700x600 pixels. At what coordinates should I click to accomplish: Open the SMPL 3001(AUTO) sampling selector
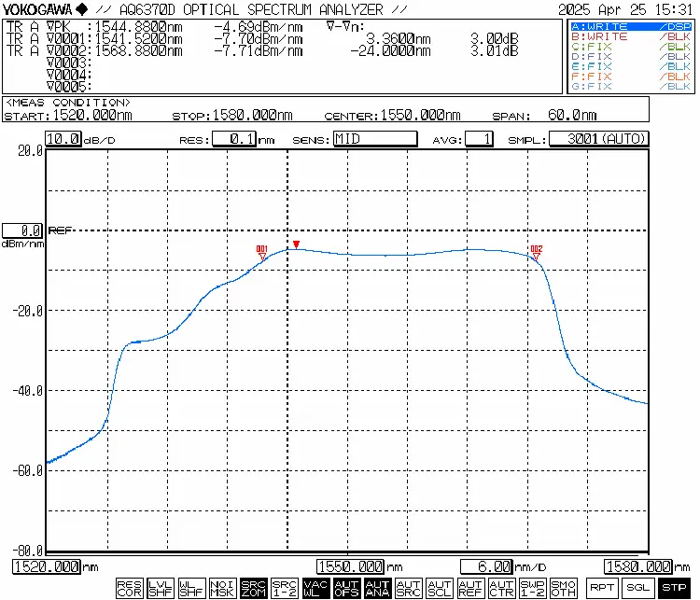(598, 139)
